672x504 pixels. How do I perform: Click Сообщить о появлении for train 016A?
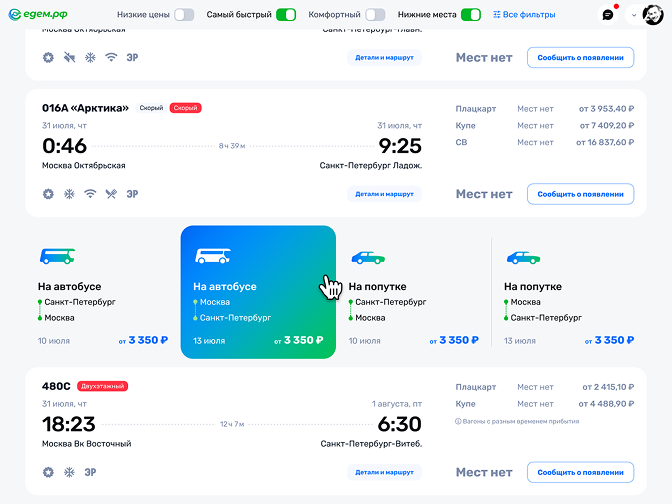(x=580, y=194)
